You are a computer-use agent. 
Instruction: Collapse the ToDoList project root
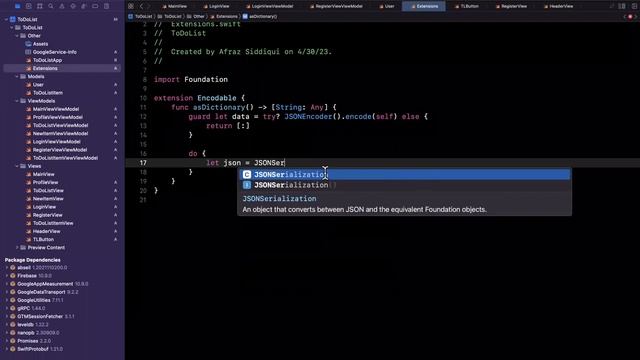click(x=7, y=19)
